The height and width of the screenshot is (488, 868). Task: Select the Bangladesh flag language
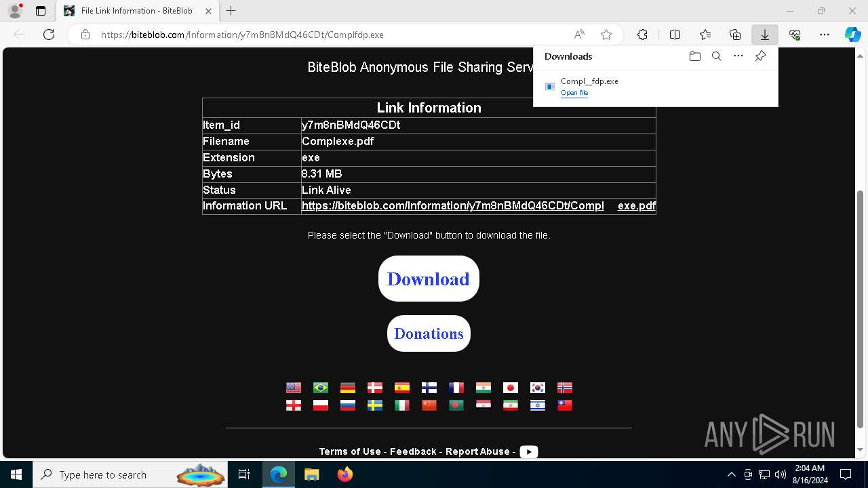[456, 405]
